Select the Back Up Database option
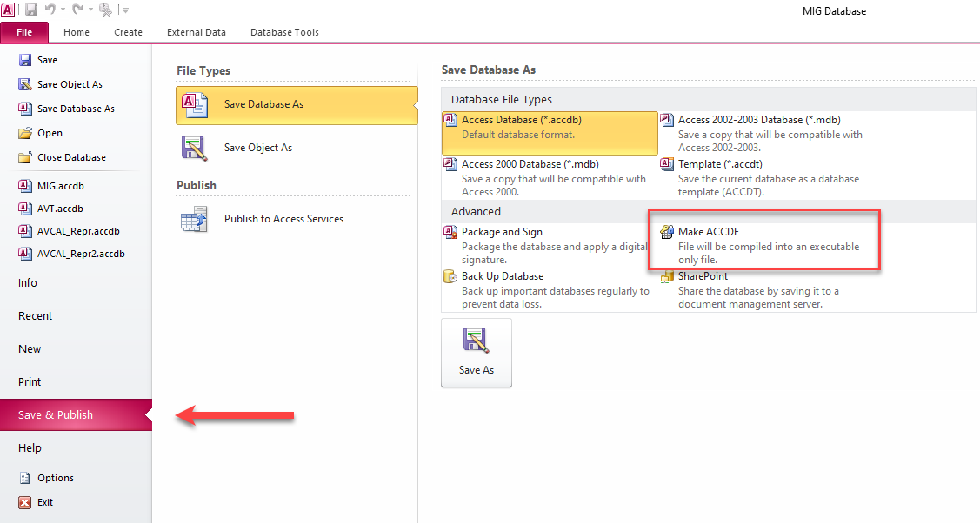Viewport: 980px width, 523px height. click(x=502, y=276)
